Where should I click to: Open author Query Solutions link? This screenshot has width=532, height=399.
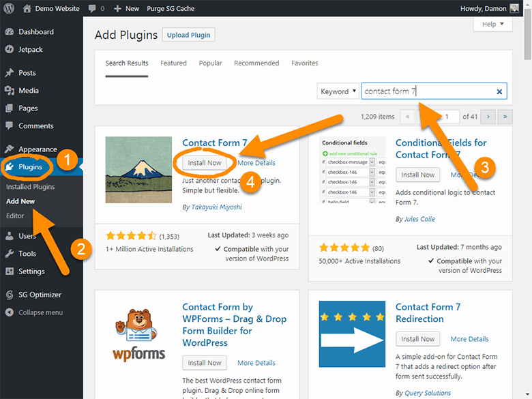click(x=428, y=393)
